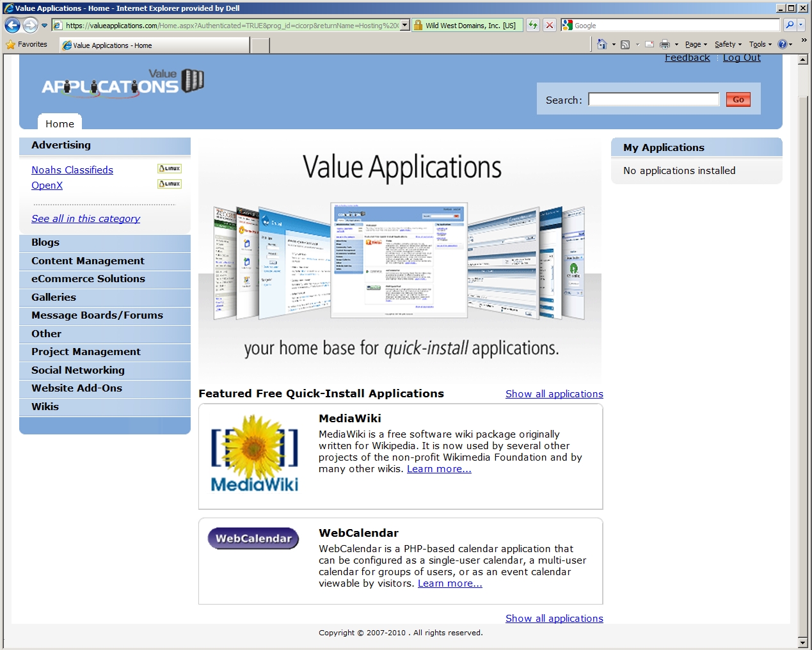Open a new blank tab
Viewport: 812px width, 650px height.
coord(260,45)
